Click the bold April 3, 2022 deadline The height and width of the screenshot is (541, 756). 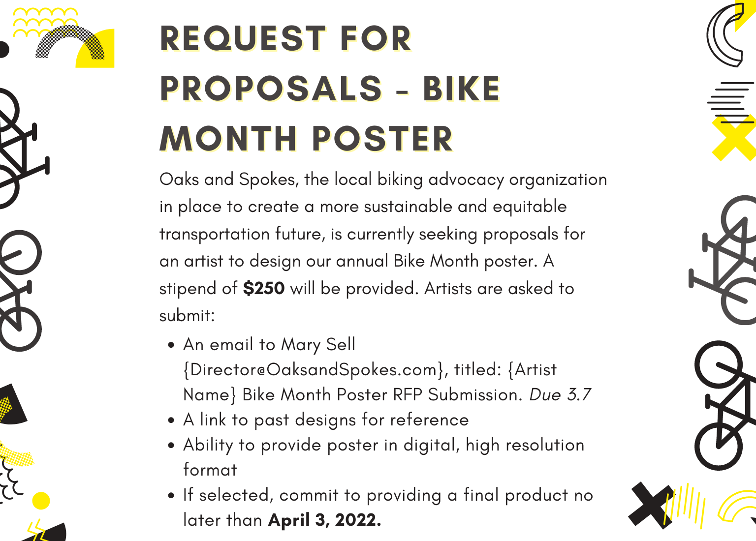click(324, 520)
